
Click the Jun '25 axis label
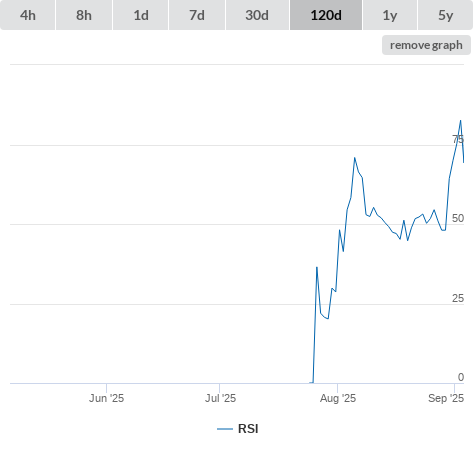tap(106, 398)
